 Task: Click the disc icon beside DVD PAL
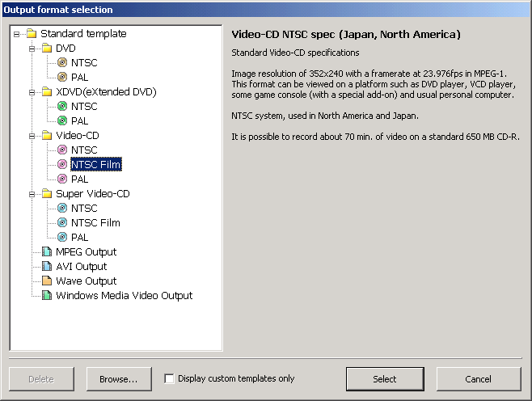pos(62,78)
